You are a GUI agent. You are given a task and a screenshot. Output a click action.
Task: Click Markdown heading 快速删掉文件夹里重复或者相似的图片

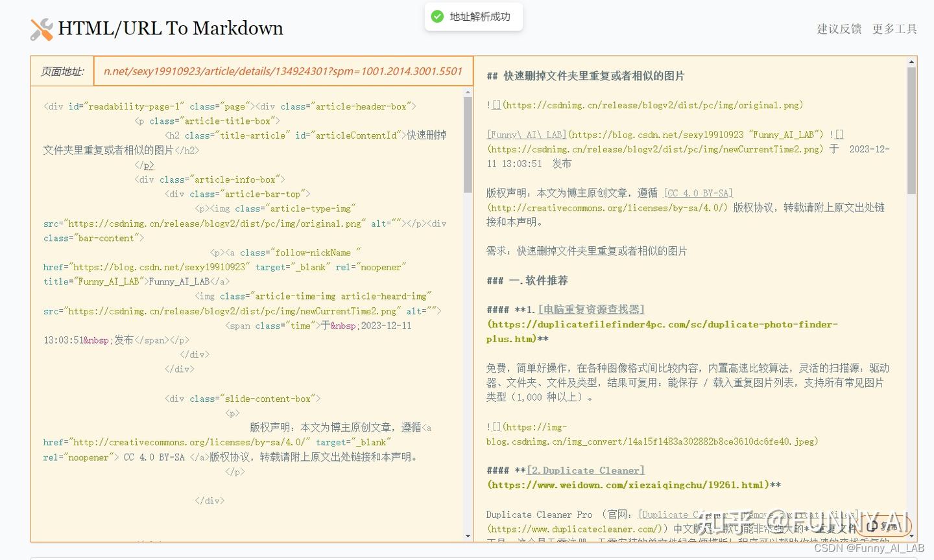click(585, 76)
